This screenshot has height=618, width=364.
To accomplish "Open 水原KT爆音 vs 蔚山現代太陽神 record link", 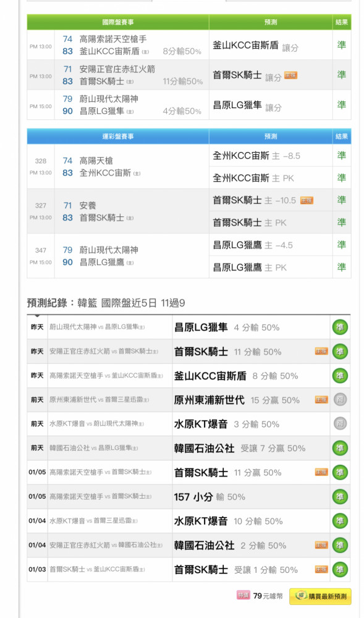I will (x=96, y=424).
